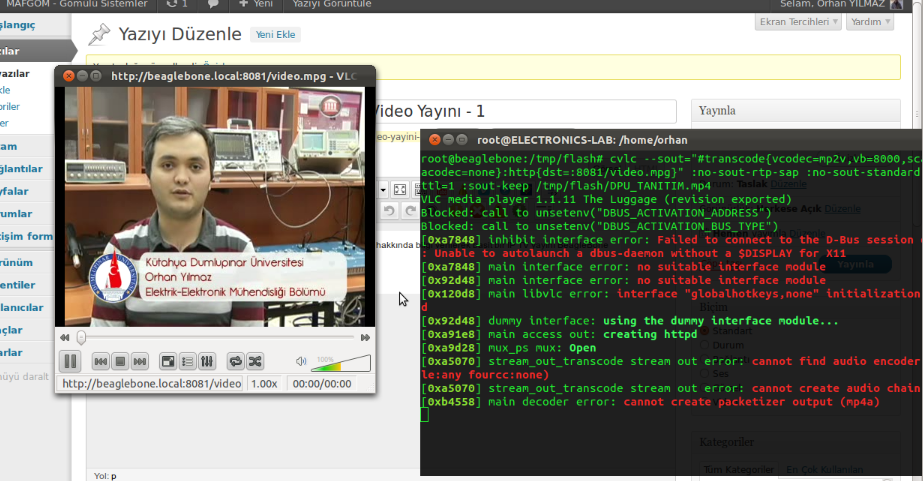Open Selam, Orhan YILMAZ account menu

pyautogui.click(x=841, y=4)
